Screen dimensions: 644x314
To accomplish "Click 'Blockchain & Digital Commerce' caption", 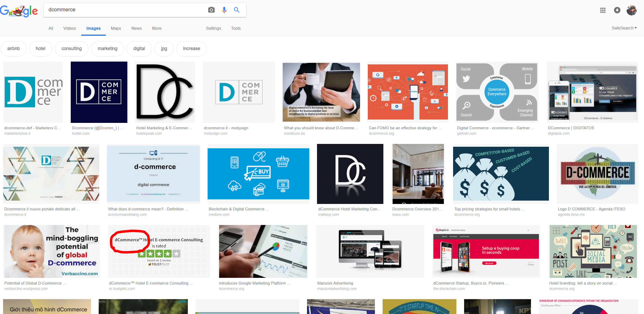I will (x=239, y=209).
